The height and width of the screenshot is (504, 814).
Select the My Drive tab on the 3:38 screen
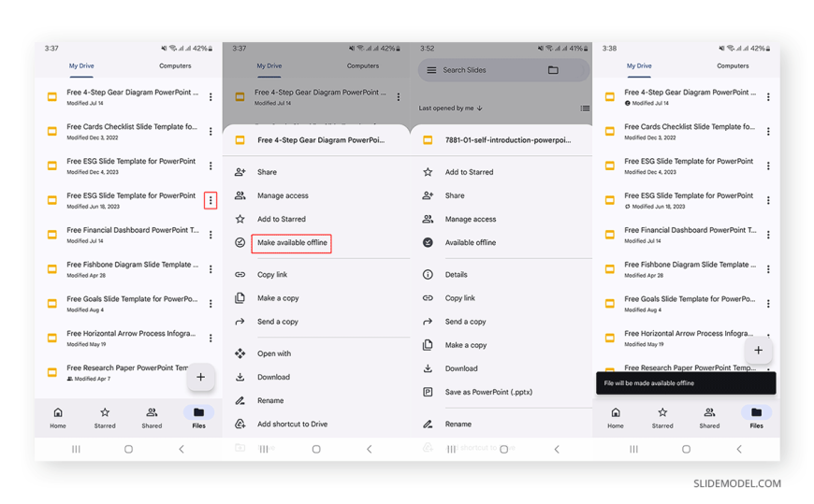[639, 65]
